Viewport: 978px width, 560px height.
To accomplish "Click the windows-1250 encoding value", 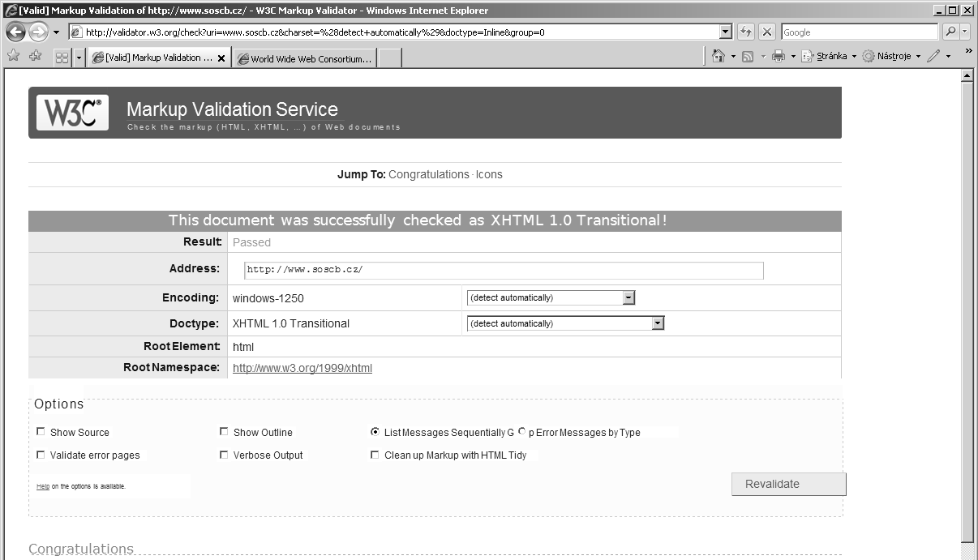I will pyautogui.click(x=268, y=298).
